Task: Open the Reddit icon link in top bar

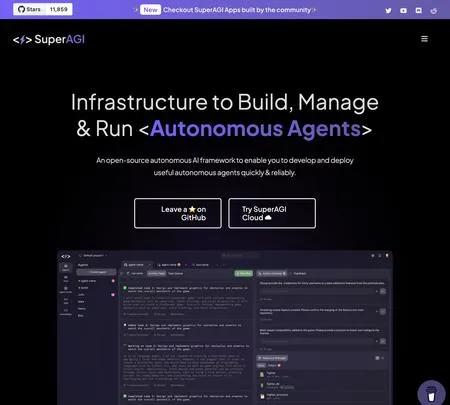Action: [434, 11]
